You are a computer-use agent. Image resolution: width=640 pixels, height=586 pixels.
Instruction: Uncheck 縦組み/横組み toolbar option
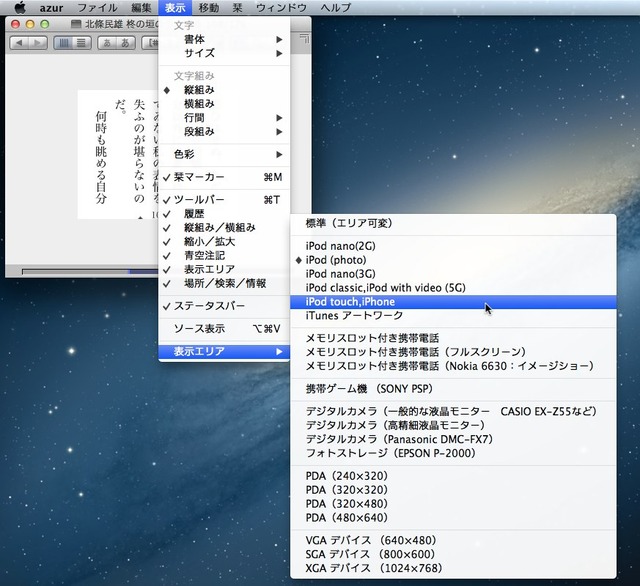pyautogui.click(x=224, y=227)
